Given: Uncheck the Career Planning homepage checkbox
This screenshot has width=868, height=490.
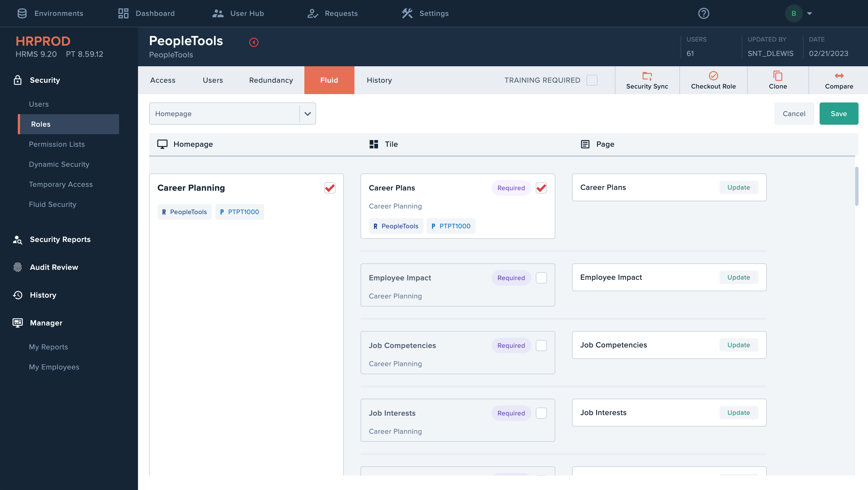Looking at the screenshot, I should (x=330, y=188).
